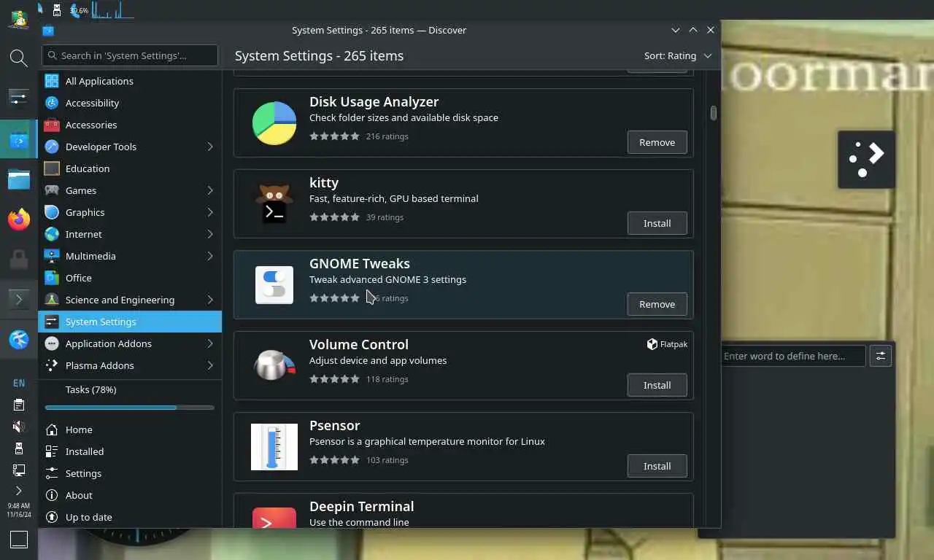934x560 pixels.
Task: Open the KDE Connect style bird icon in the panel
Action: [19, 339]
